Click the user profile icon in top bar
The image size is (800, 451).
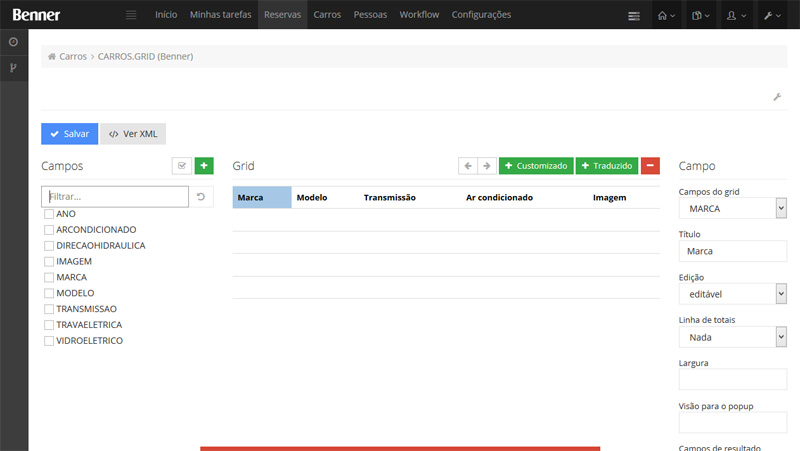tap(736, 15)
